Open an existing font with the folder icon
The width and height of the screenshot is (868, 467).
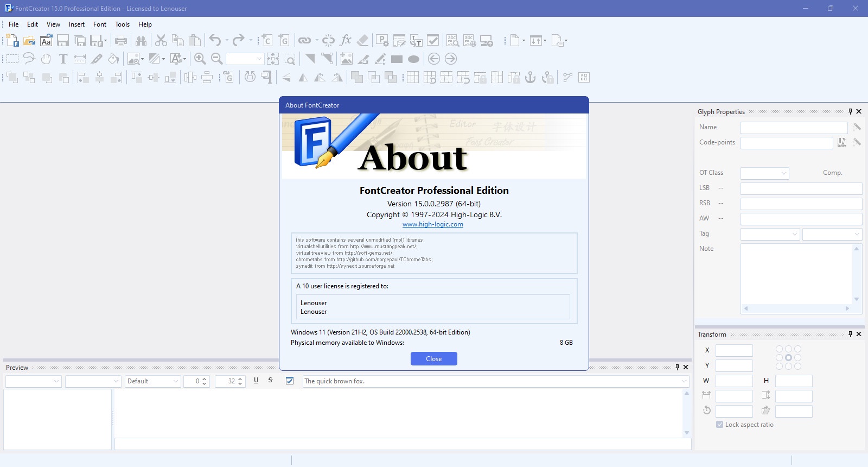29,40
